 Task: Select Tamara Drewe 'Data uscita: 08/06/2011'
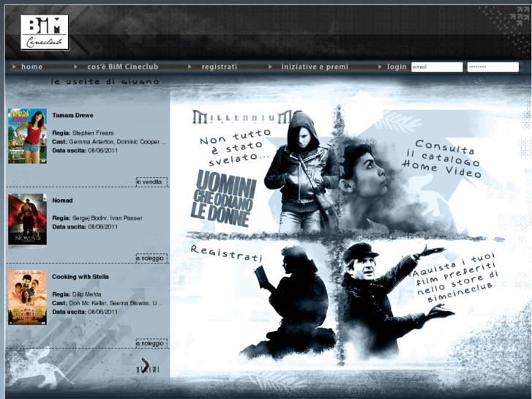[85, 150]
